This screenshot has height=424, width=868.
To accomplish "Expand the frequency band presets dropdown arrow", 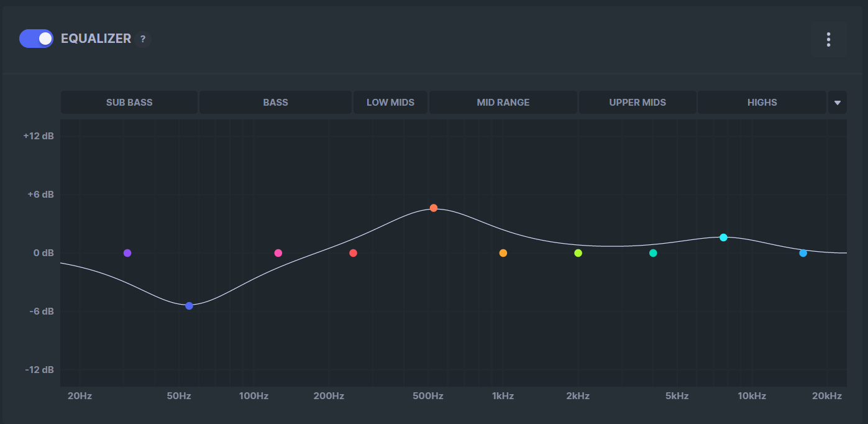I will point(837,103).
